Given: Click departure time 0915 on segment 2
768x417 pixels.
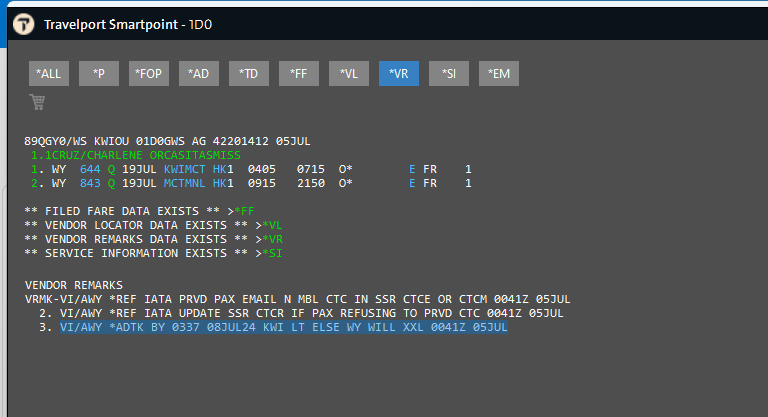Looking at the screenshot, I should [x=262, y=183].
